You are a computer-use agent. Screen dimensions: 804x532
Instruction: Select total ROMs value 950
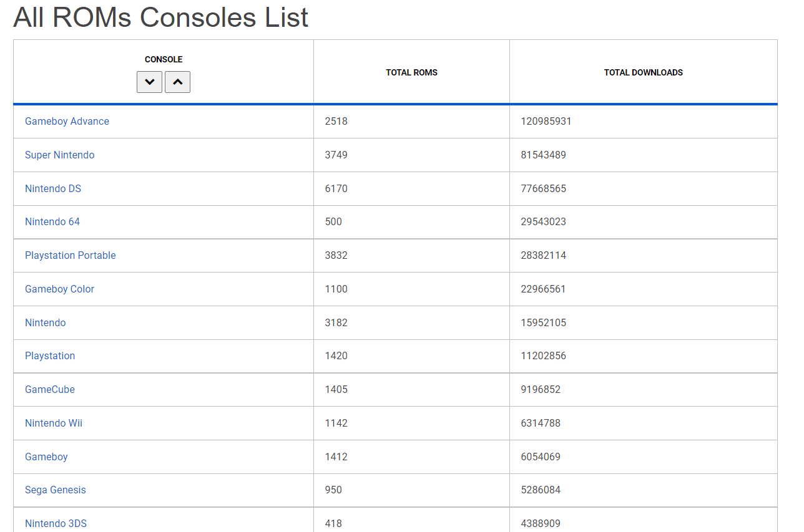click(333, 490)
